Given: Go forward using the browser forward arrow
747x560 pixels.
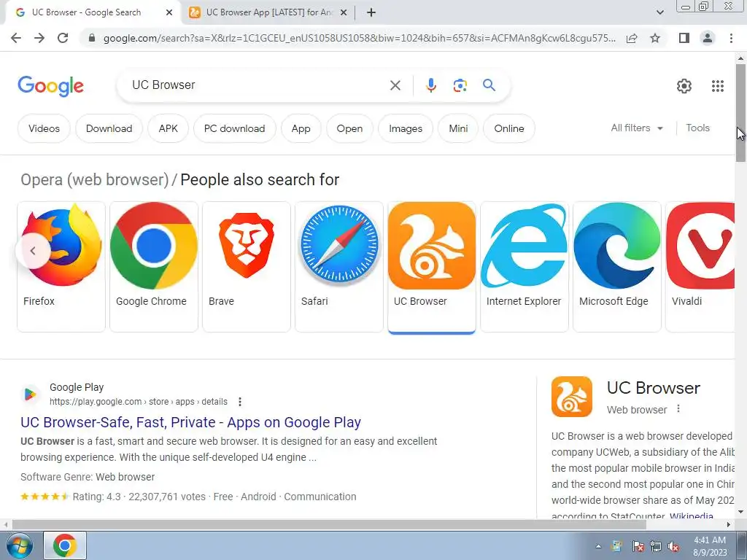Looking at the screenshot, I should (x=39, y=38).
